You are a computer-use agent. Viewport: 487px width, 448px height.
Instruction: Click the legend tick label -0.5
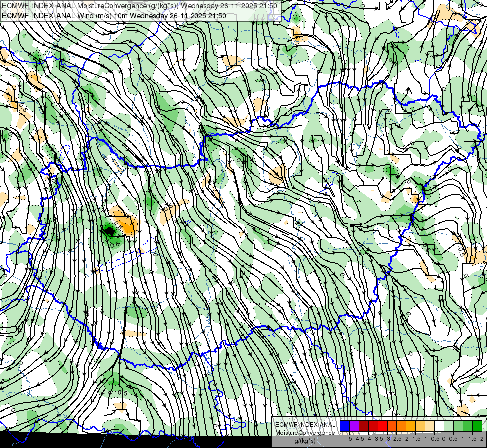(434, 439)
